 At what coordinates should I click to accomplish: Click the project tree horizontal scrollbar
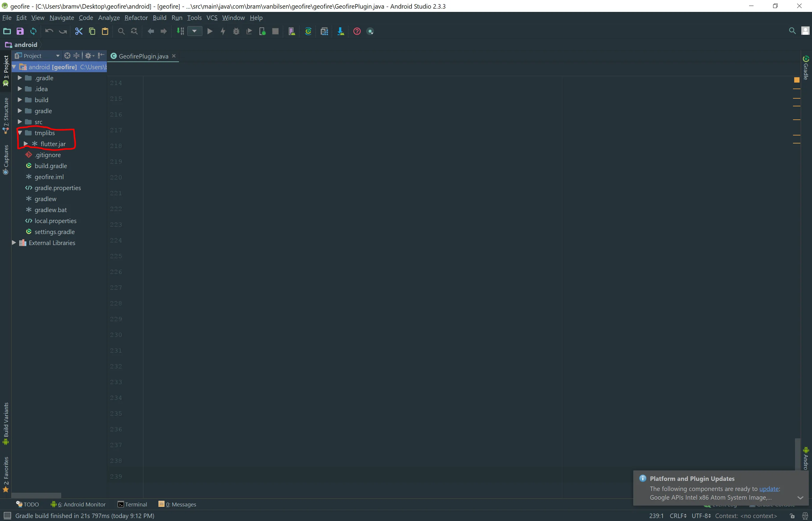(36, 495)
